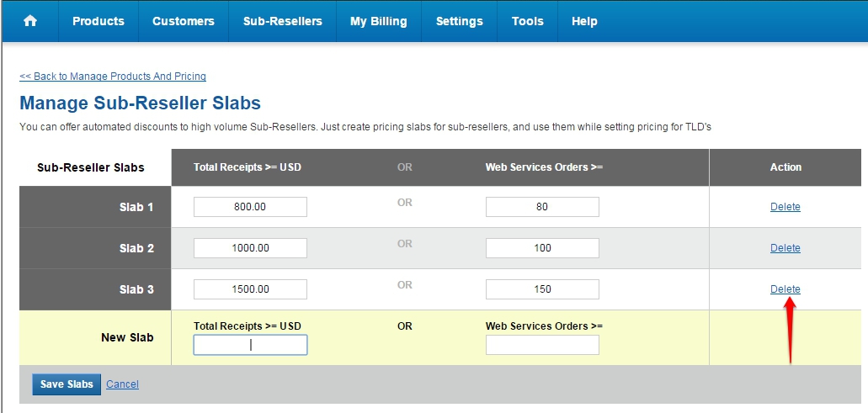Click Slab 2 Web Services Orders field
The image size is (868, 413).
542,248
